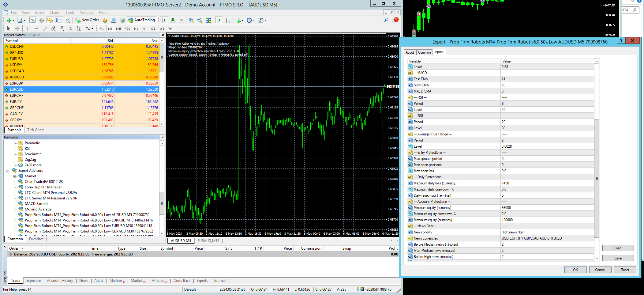
Task: Switch to the About tab in Expert dialog
Action: tap(410, 52)
